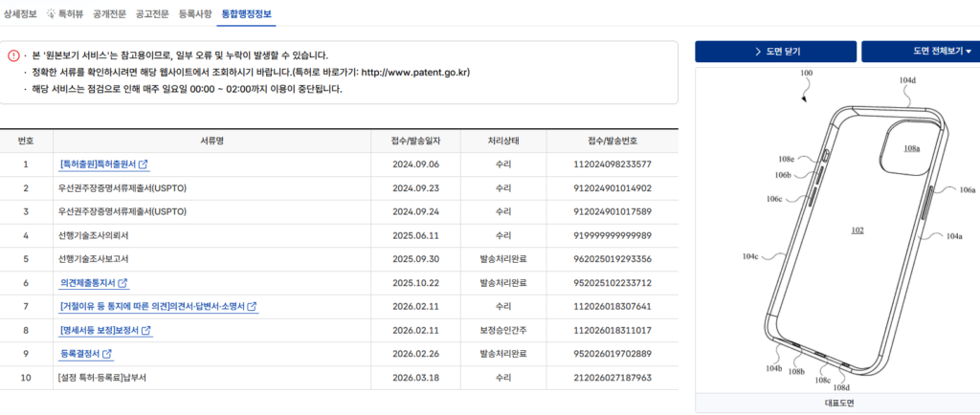Open the [명세서등 보정]보정서 link
The height and width of the screenshot is (415, 980).
100,330
